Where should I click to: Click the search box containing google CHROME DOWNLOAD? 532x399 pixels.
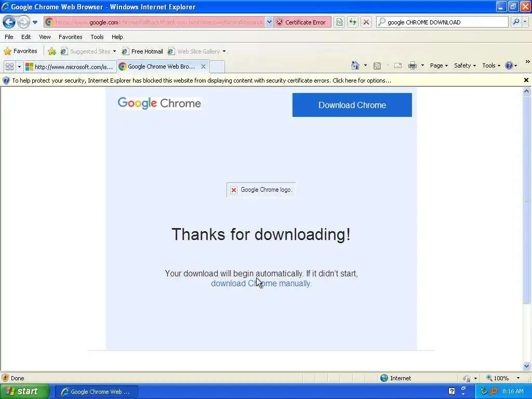(443, 22)
